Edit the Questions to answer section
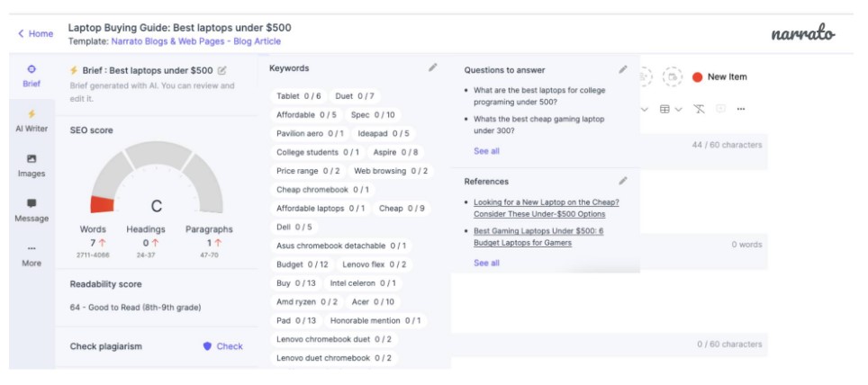 tap(623, 69)
